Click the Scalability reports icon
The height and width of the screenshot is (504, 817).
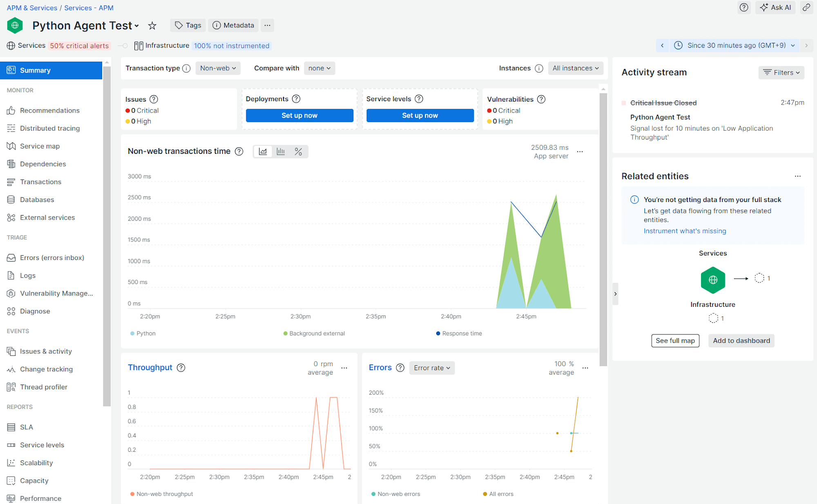click(12, 463)
